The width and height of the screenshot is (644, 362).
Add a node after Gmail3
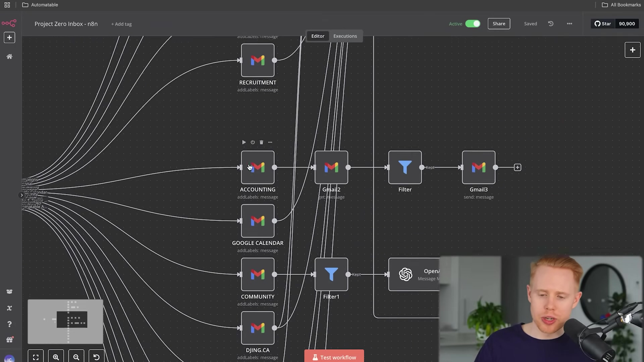coord(518,167)
